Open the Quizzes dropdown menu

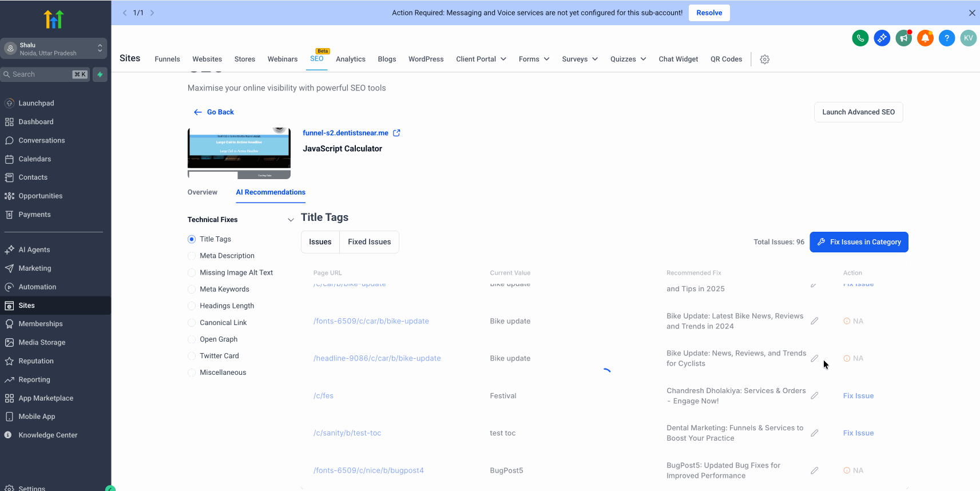pos(628,59)
